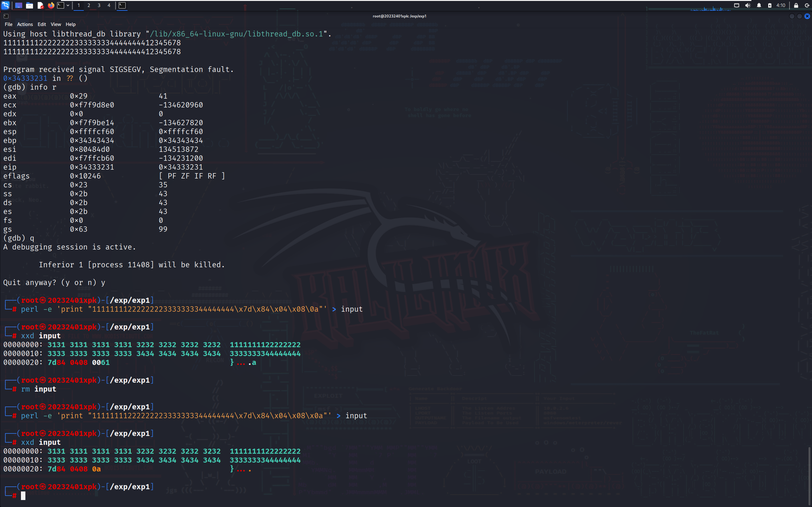This screenshot has height=507, width=812.
Task: Open the notifications bell icon
Action: click(759, 5)
